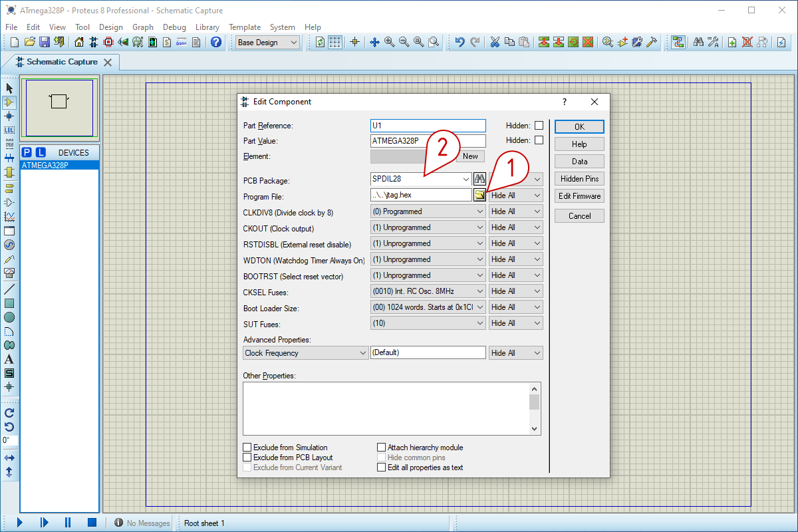Check Attach hierarchy module

click(382, 448)
